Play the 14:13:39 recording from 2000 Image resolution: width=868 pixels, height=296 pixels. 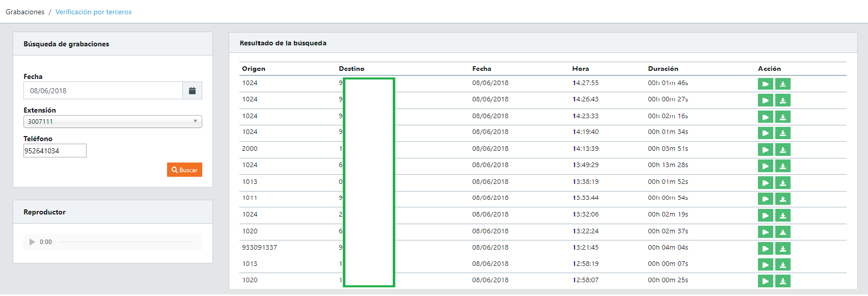[x=765, y=150]
